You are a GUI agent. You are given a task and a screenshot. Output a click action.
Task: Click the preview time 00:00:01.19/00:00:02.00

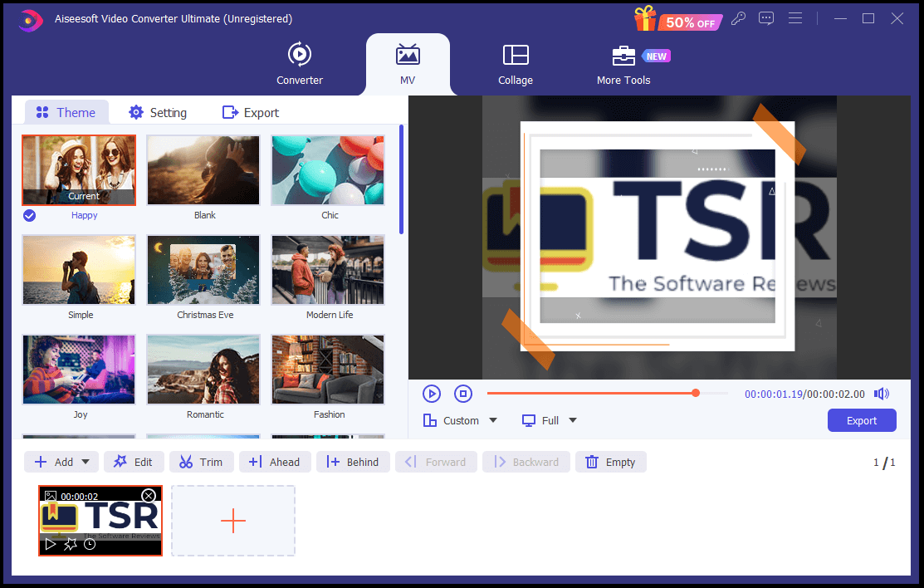pos(804,394)
